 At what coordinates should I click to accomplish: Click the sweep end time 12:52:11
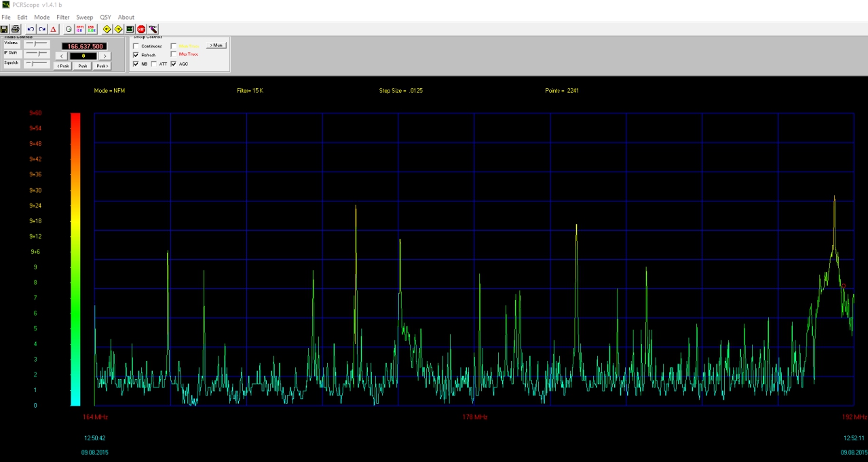(x=854, y=438)
